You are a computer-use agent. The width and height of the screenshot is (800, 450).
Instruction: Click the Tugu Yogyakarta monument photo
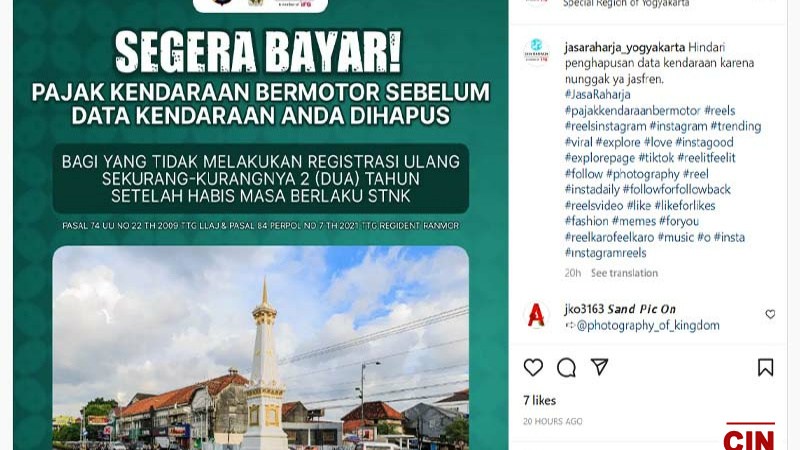pos(261,348)
